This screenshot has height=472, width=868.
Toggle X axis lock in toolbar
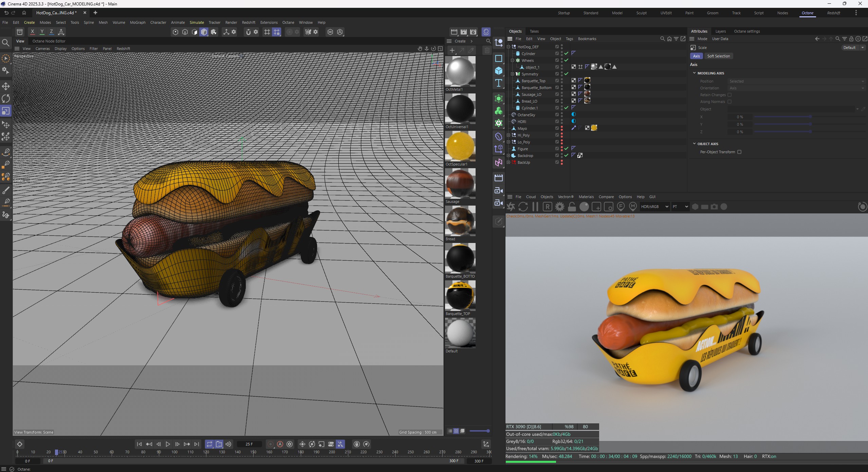click(32, 32)
